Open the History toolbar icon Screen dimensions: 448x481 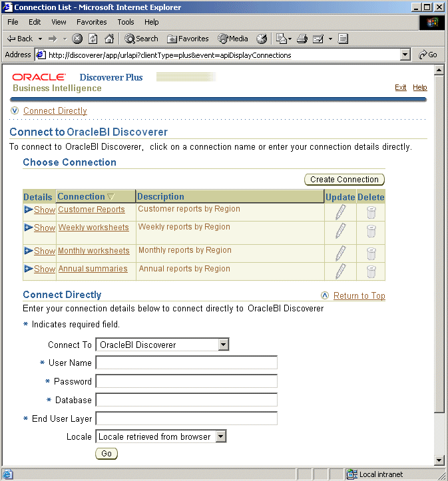pyautogui.click(x=262, y=39)
